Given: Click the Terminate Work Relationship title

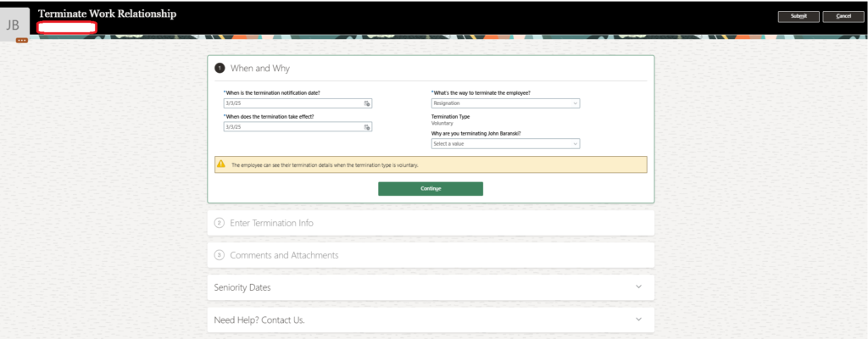Looking at the screenshot, I should coord(108,14).
